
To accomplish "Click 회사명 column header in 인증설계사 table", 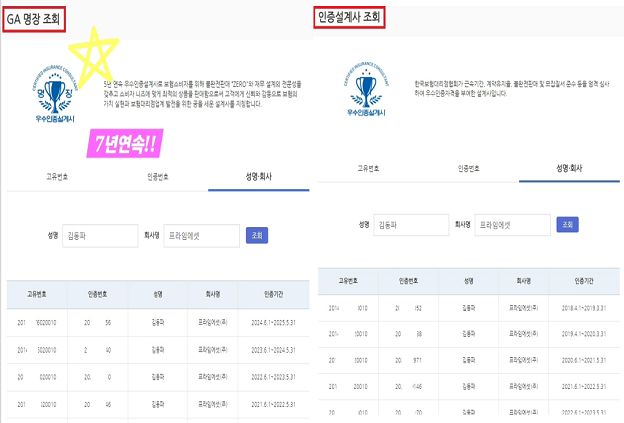I will (x=524, y=281).
